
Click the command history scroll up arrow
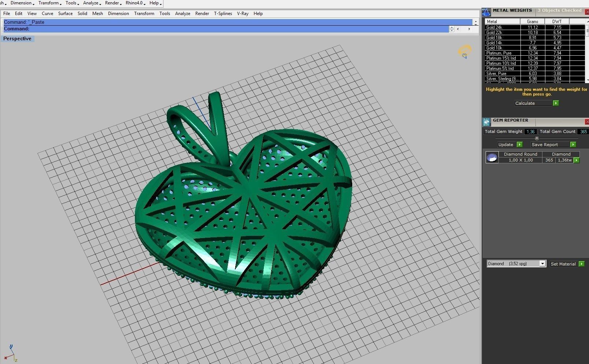(x=476, y=21)
